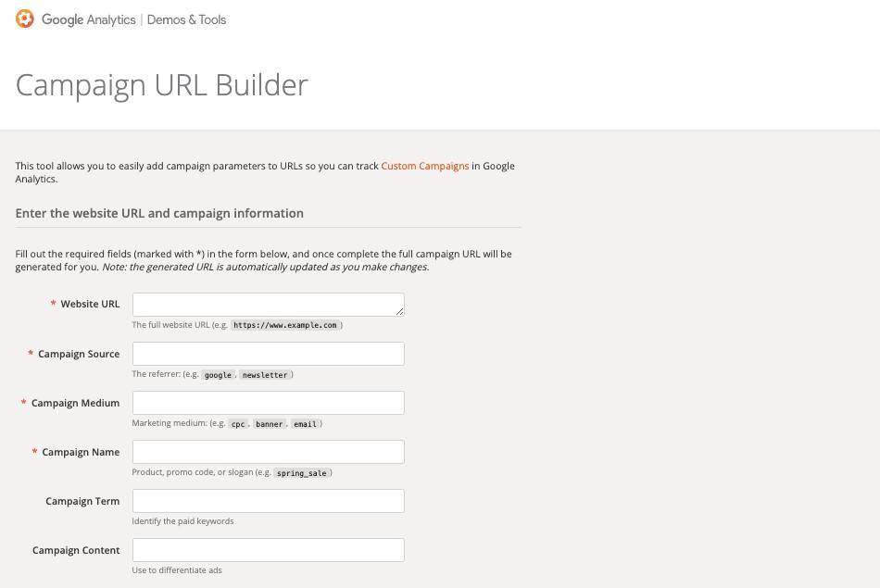Click the Campaign URL Builder heading
This screenshot has height=588, width=880.
[x=161, y=84]
